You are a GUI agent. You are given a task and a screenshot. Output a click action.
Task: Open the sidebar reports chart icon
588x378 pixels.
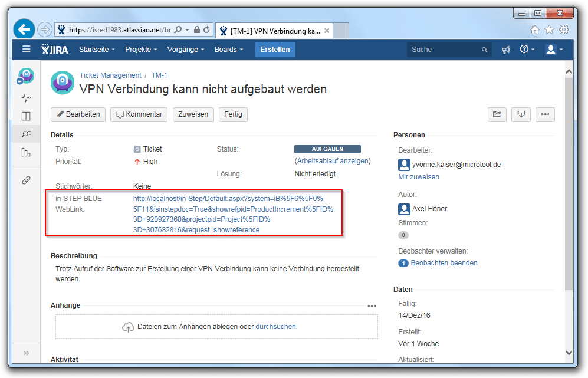26,153
